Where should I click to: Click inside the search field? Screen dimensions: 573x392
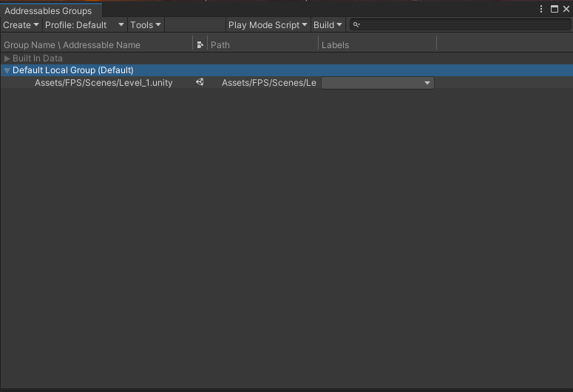458,25
